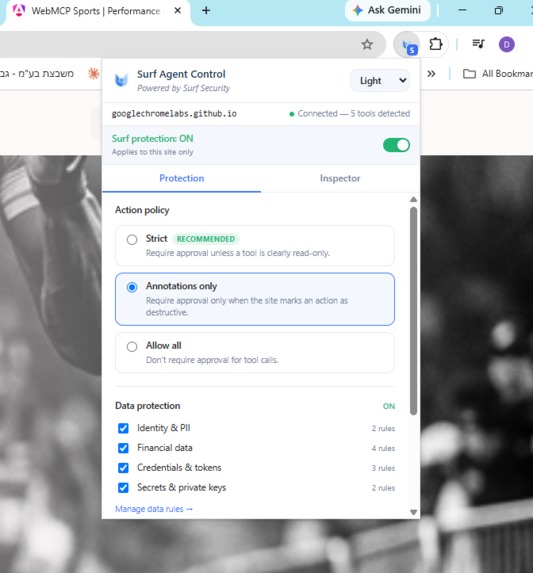Screen dimensions: 533x573
Task: Select the Allow all policy
Action: click(255, 352)
